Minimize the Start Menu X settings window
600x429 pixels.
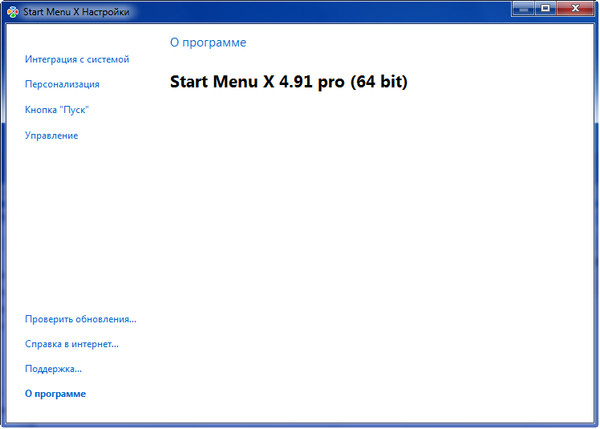(523, 8)
